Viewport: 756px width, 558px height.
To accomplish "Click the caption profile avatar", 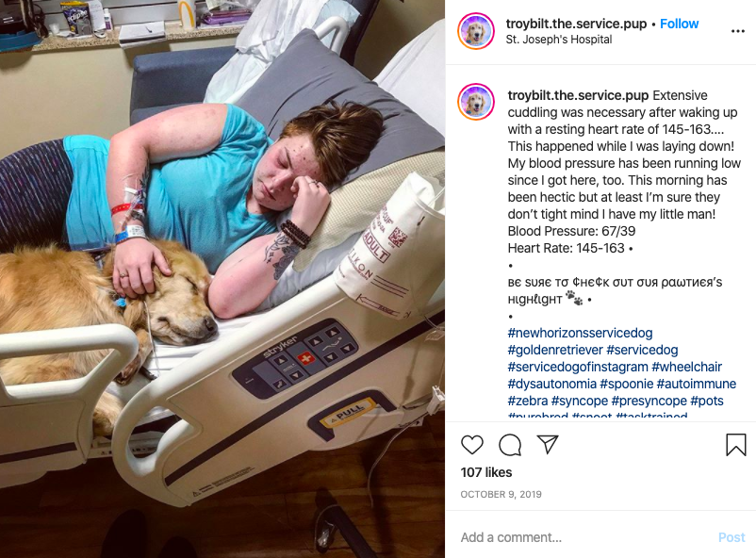I will (x=476, y=102).
